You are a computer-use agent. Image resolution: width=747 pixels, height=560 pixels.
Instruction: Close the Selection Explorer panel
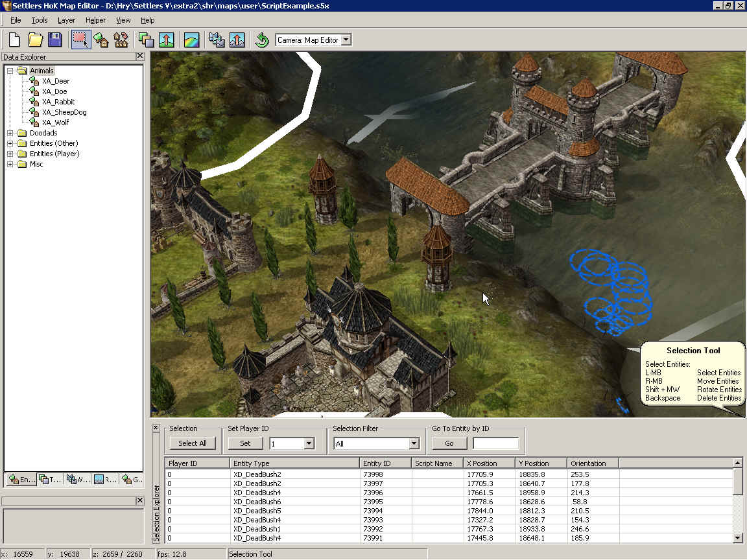pyautogui.click(x=156, y=428)
